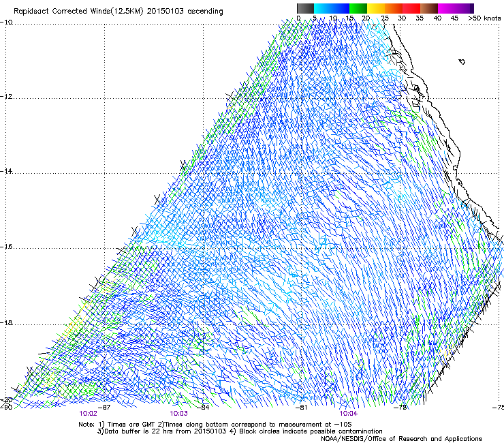Click the cyan 5-10 knots legend segment
Image resolution: width=504 pixels, height=443 pixels.
point(323,8)
